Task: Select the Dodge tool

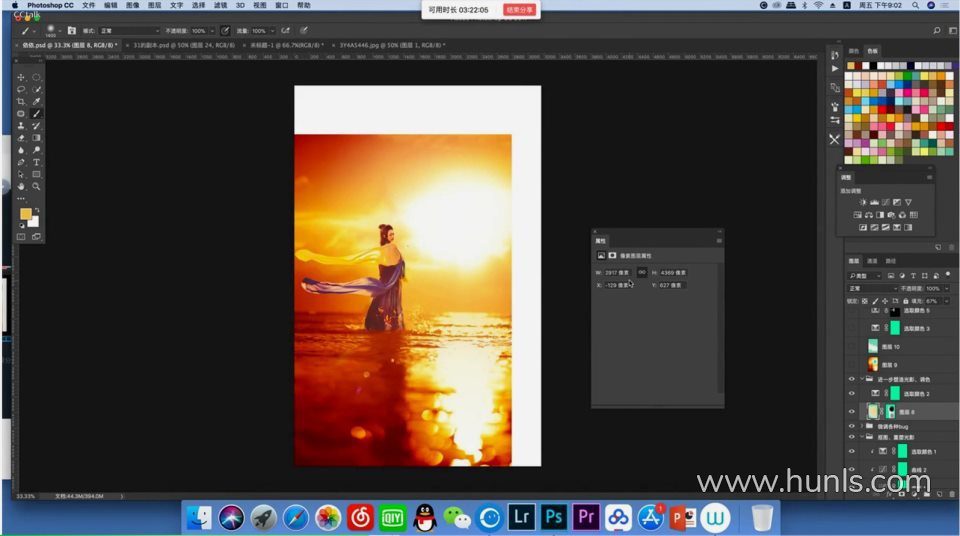Action: (36, 150)
